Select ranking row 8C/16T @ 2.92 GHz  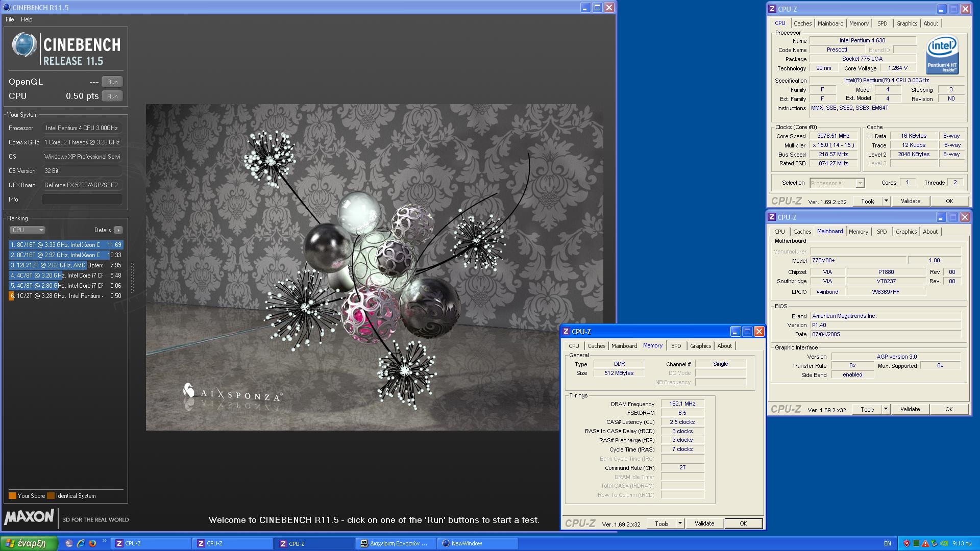(66, 255)
